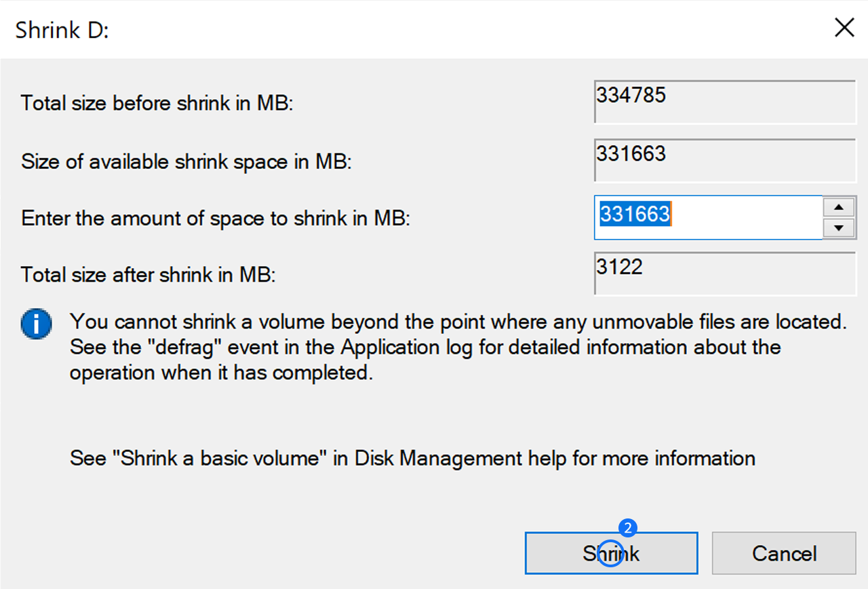Click the "Shrink D:" window title
Viewport: 868px width, 589px height.
tap(62, 31)
